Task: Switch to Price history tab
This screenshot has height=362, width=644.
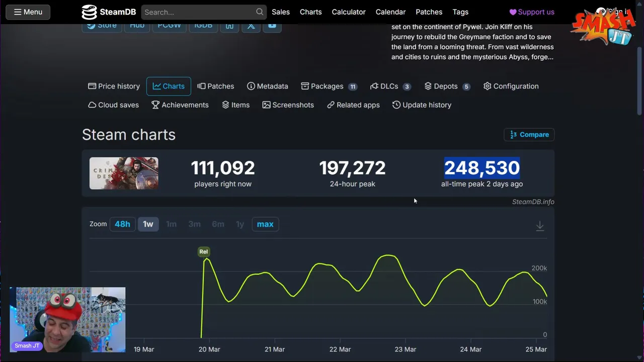Action: pyautogui.click(x=114, y=86)
